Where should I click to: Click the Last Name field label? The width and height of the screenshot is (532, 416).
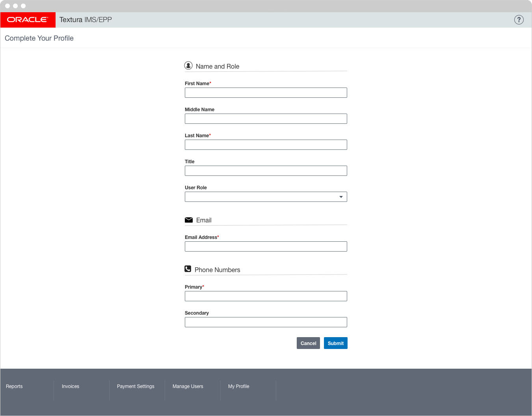click(x=198, y=136)
